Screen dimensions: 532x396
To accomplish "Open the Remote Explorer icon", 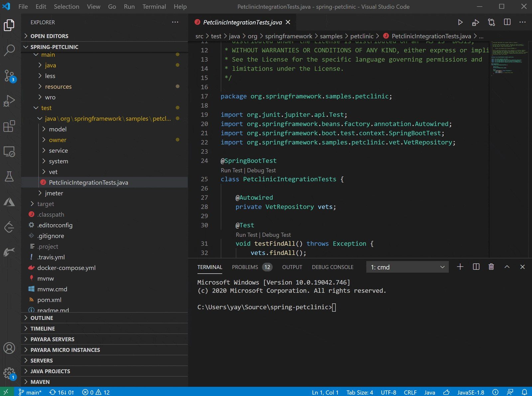I will click(9, 151).
